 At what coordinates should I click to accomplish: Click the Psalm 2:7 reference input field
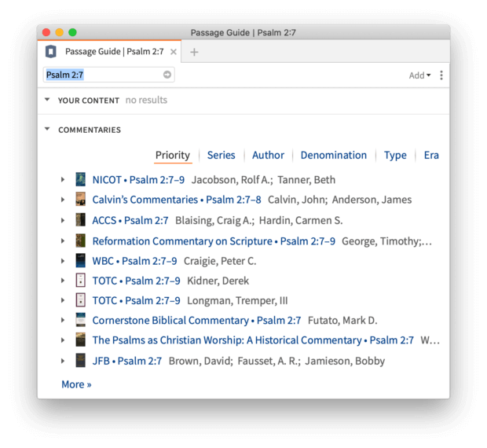(102, 75)
